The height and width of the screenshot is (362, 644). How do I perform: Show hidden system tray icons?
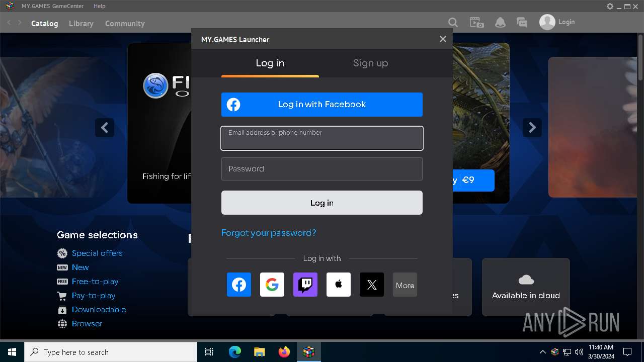click(x=542, y=352)
